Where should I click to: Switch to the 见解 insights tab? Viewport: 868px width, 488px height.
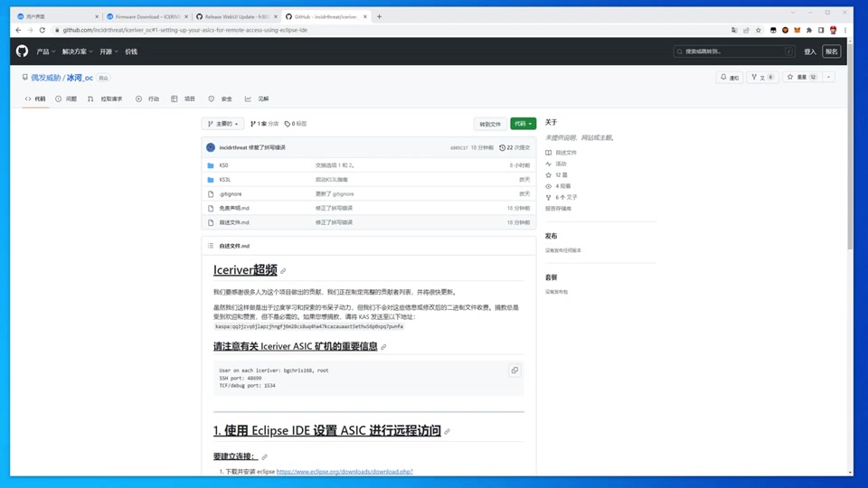pyautogui.click(x=257, y=99)
